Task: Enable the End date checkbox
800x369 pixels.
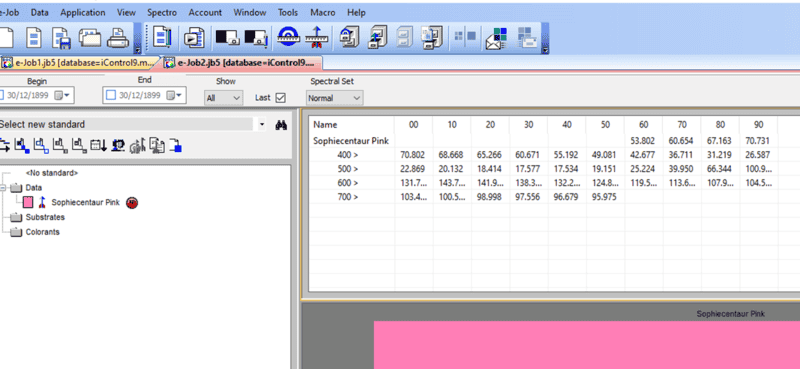Action: [x=111, y=95]
